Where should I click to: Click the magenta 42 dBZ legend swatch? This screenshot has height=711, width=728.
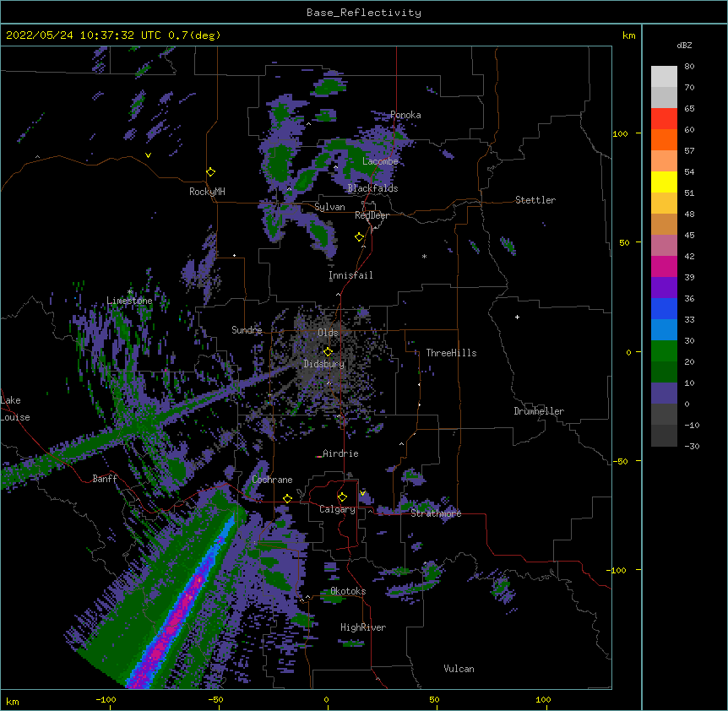[664, 266]
